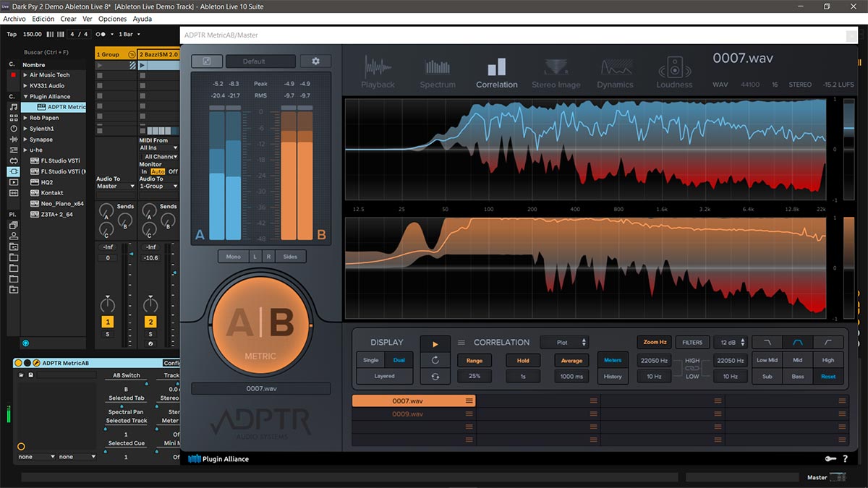Click the pan knob on track 2
868x488 pixels.
[x=150, y=304]
